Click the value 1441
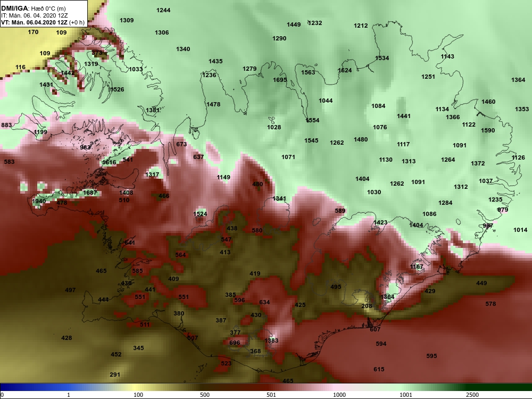 tap(404, 116)
